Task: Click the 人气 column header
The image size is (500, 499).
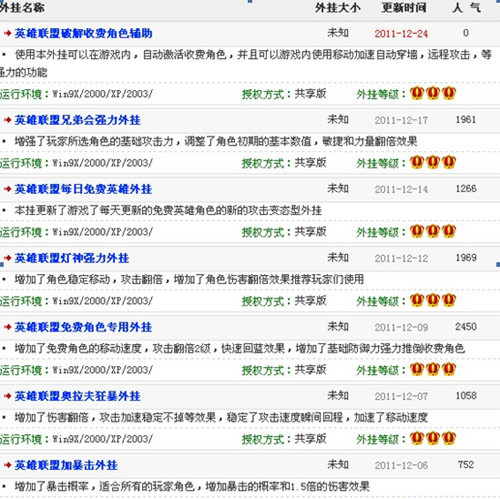Action: click(x=466, y=7)
